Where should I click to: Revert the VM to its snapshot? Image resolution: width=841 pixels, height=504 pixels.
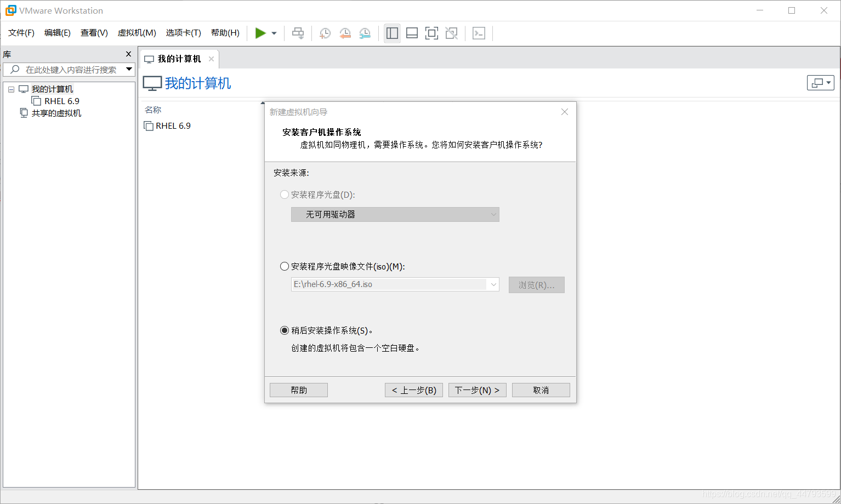(x=345, y=33)
